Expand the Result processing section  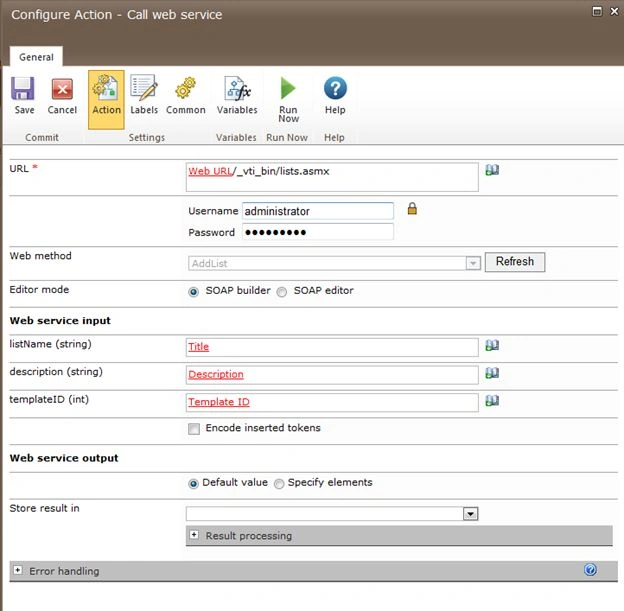[x=194, y=535]
